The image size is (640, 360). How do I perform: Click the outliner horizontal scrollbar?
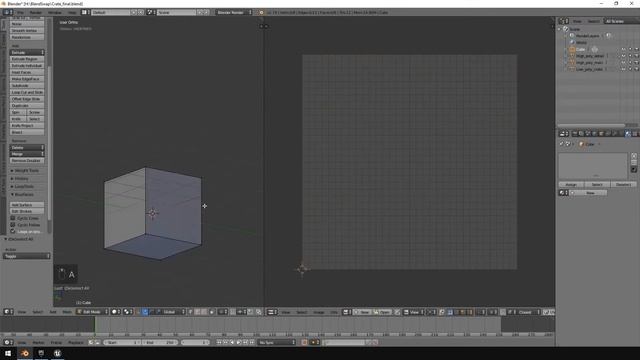(x=591, y=125)
